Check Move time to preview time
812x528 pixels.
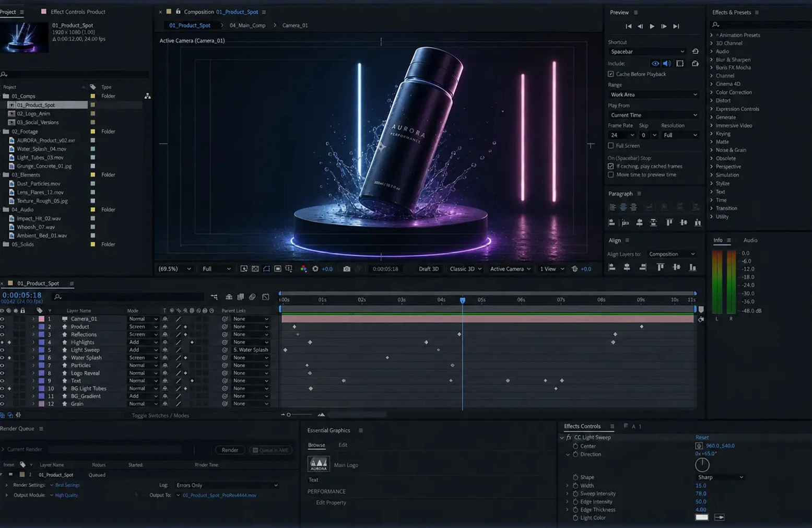611,175
